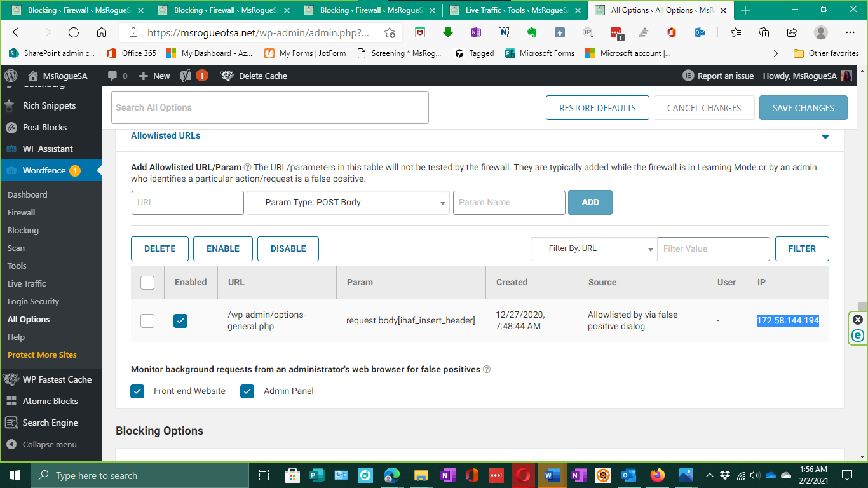Viewport: 868px width, 488px height.
Task: Open the Param Type: POST Body dropdown
Action: (x=348, y=203)
